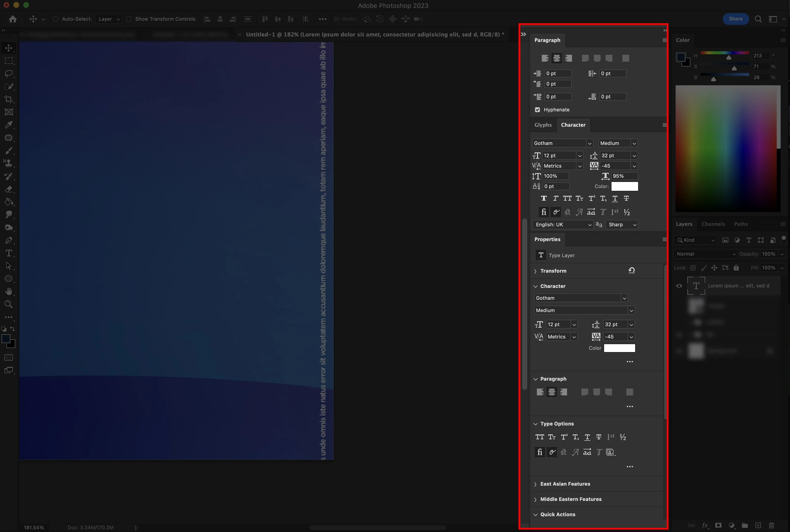Select the Horizontal Type tool
The width and height of the screenshot is (790, 532).
[9, 253]
